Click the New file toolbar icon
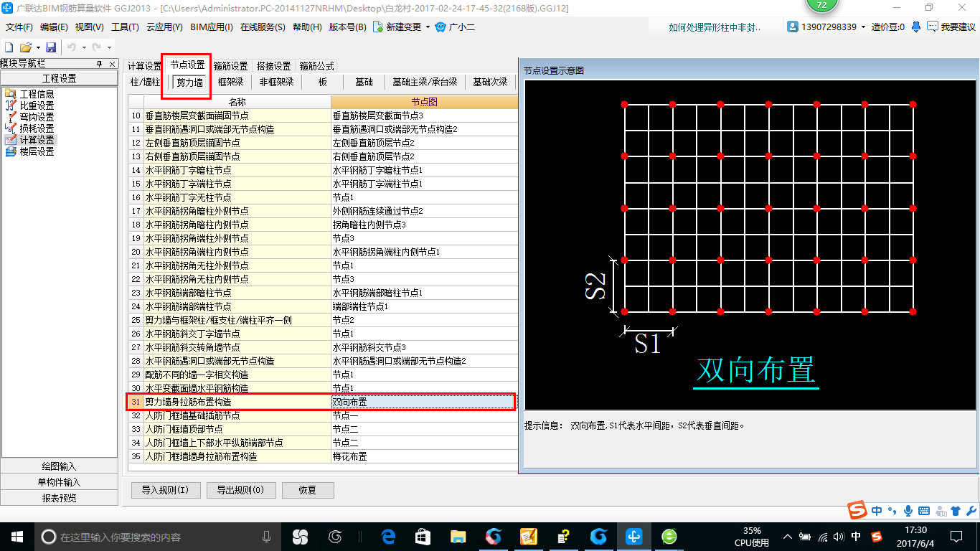The image size is (980, 551). [9, 47]
